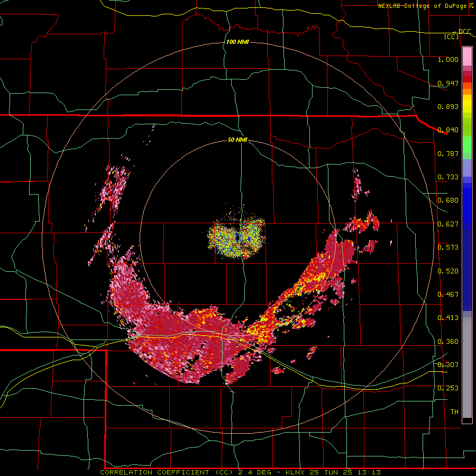This screenshot has width=476, height=476.
Task: Click the 0.253 legend value
Action: (448, 388)
